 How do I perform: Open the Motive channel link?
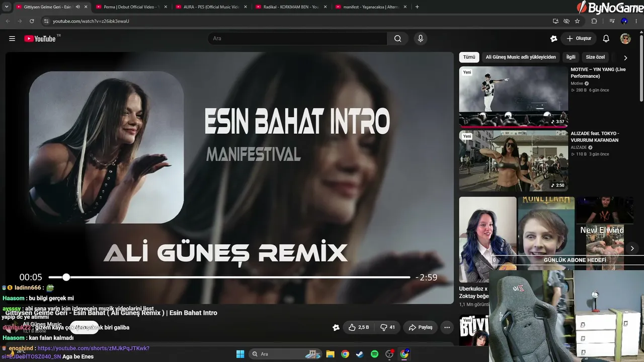coord(577,83)
